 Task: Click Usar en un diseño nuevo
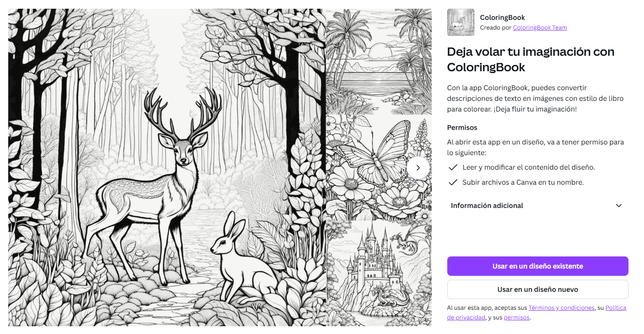coord(537,289)
